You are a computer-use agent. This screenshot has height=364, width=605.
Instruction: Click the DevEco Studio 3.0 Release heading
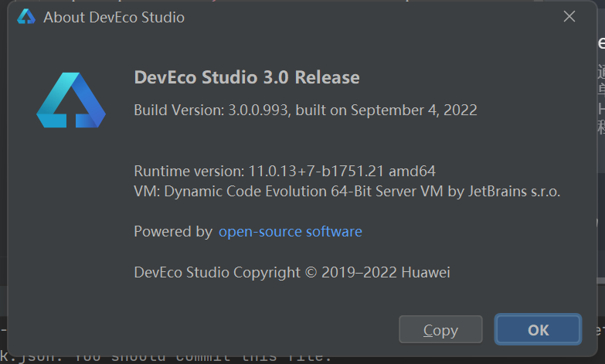coord(247,77)
